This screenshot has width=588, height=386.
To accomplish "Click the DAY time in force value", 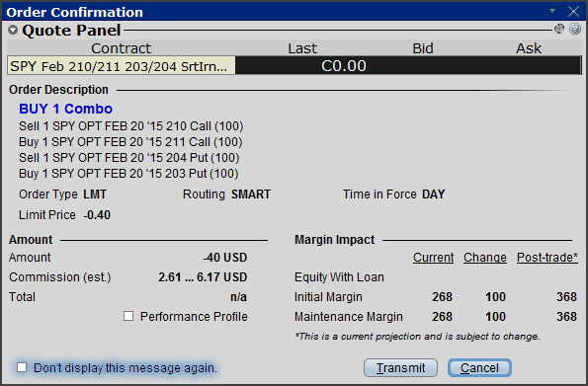I will [434, 194].
